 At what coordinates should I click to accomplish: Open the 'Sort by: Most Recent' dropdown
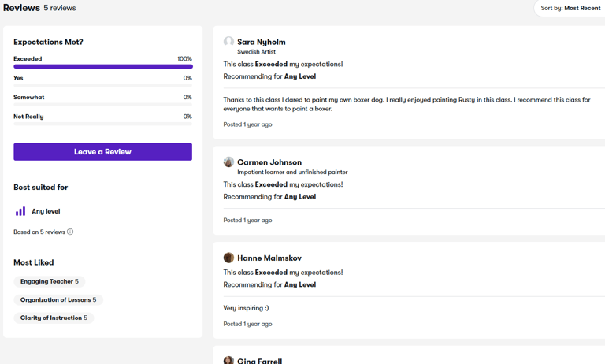[570, 8]
